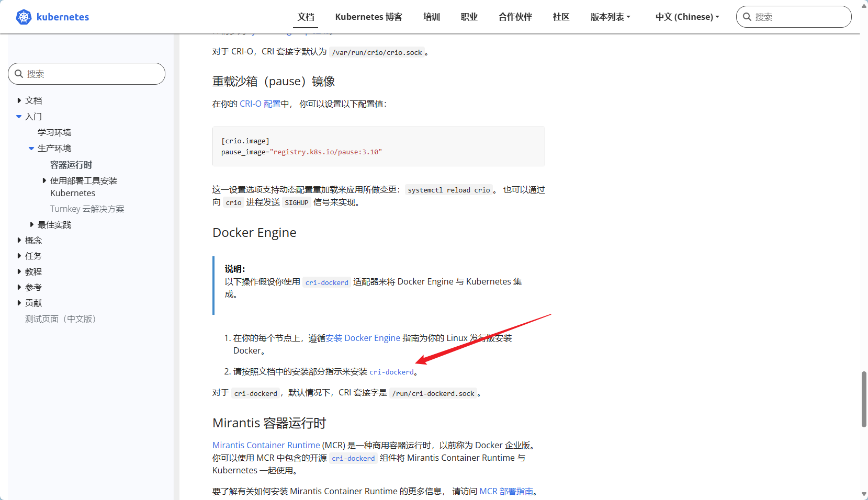Focus the sidebar 搜索 input field

(x=87, y=74)
